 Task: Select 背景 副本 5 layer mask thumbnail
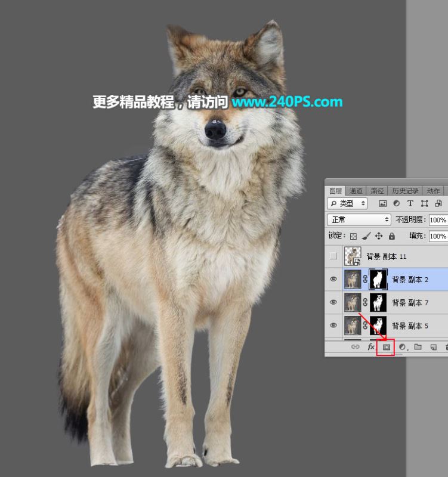click(378, 326)
